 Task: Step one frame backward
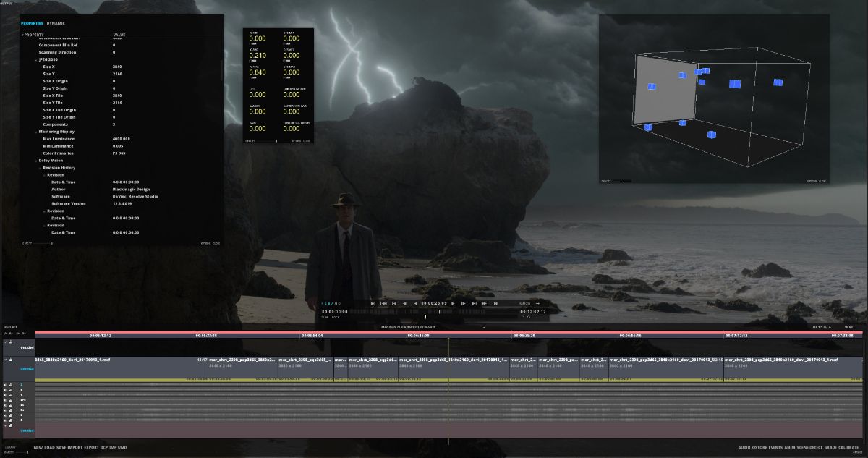click(405, 303)
